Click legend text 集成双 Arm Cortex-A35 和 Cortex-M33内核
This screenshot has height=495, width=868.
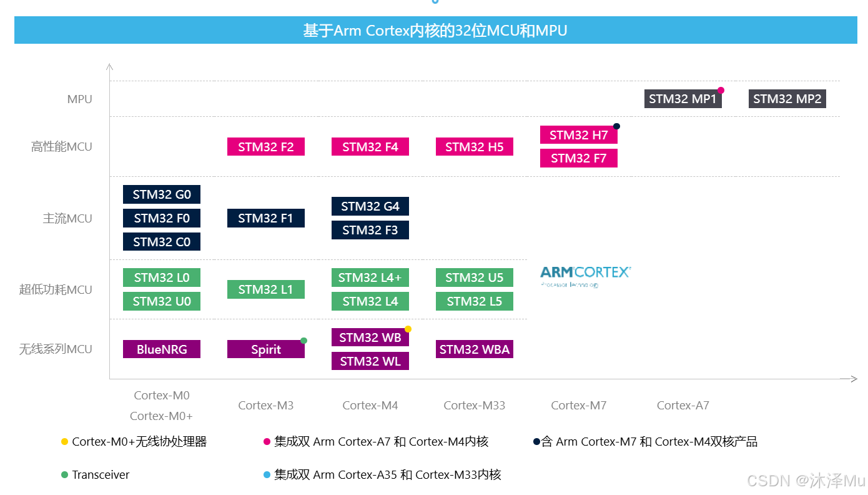(387, 475)
